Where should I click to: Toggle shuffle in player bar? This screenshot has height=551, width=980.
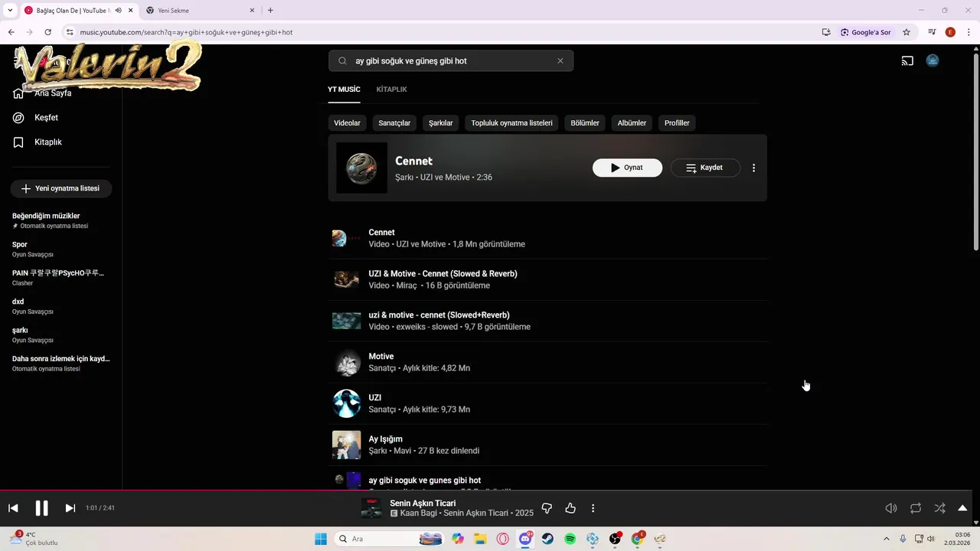pos(939,508)
